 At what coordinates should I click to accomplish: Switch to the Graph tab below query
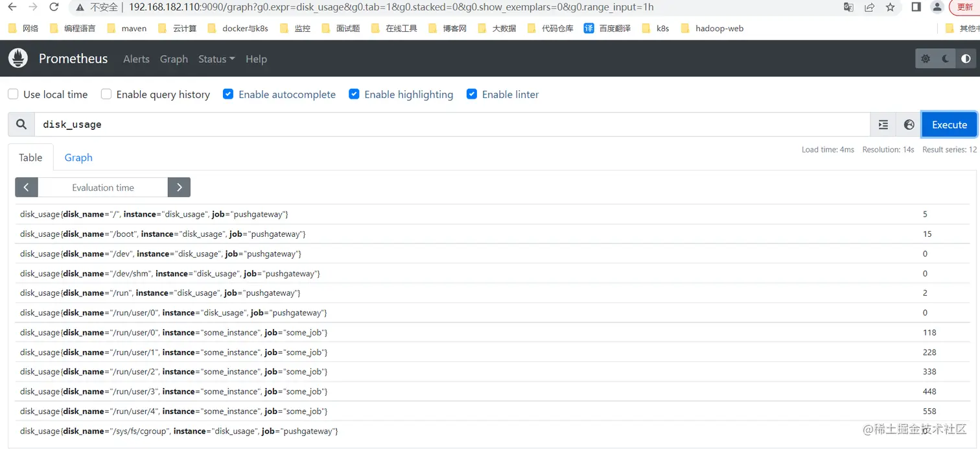point(78,158)
